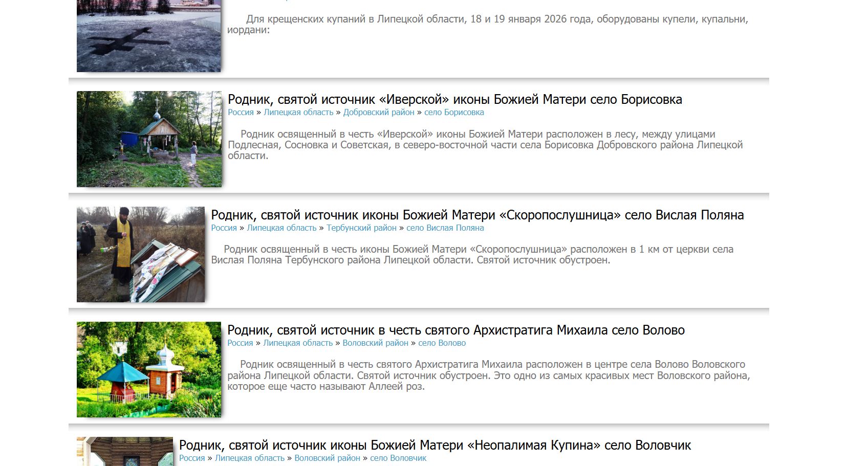
Task: Click the село Воловчик breadcrumb link
Action: [399, 458]
